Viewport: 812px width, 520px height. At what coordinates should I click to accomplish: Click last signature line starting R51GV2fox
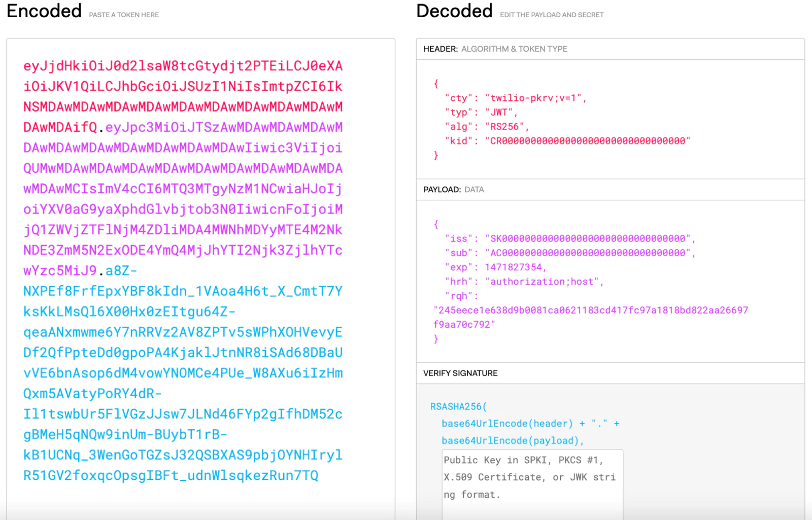(x=171, y=475)
